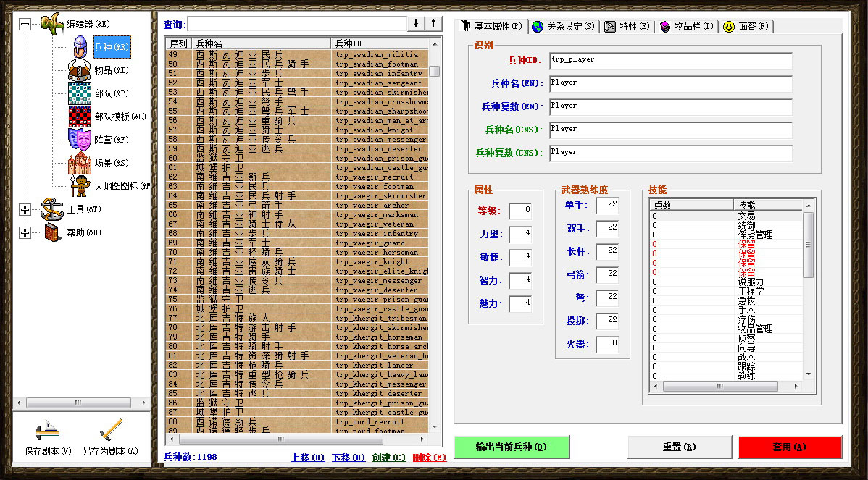Screen dimensions: 868x480
Task: Click the 删除 link below troop list
Action: click(429, 458)
